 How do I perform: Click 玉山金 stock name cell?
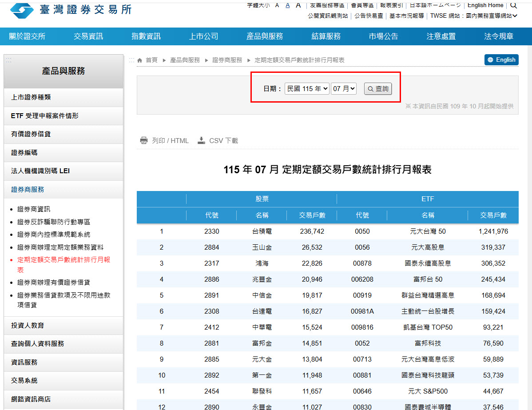click(x=262, y=247)
